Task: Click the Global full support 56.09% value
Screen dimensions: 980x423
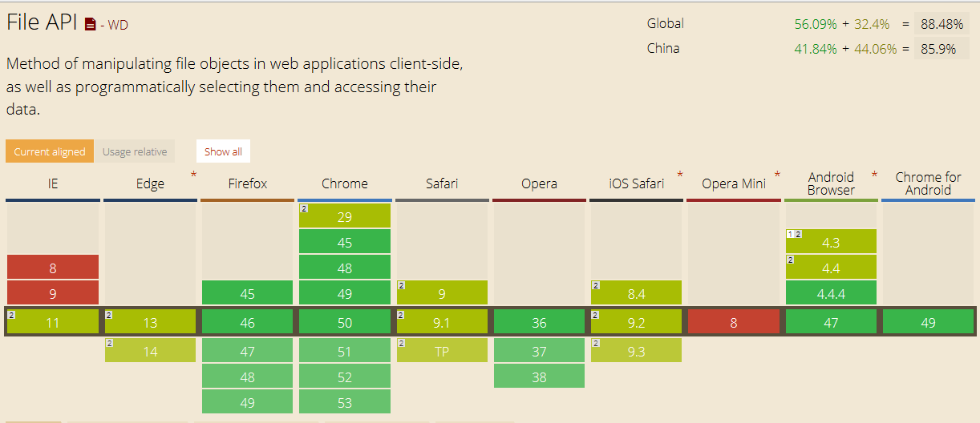Action: tap(816, 25)
